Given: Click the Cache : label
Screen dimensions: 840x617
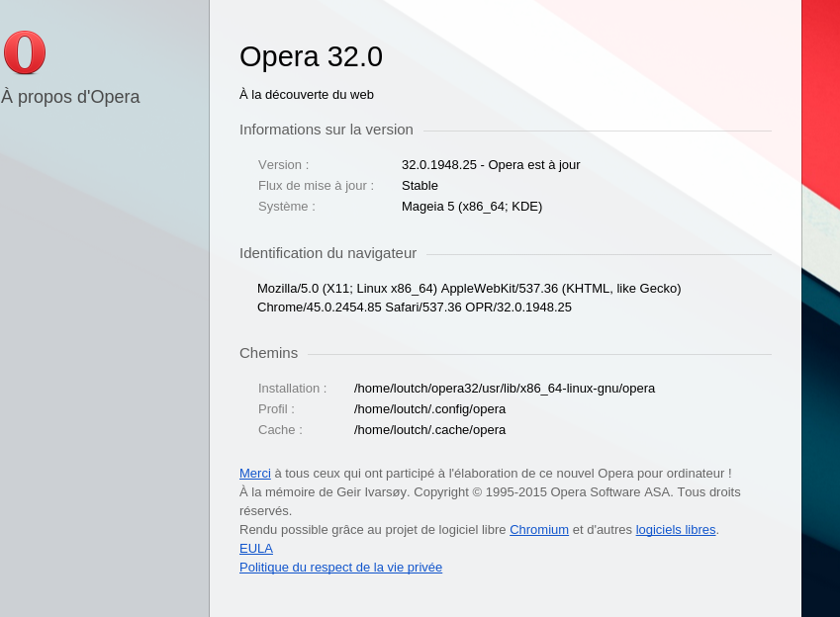Looking at the screenshot, I should pos(280,430).
